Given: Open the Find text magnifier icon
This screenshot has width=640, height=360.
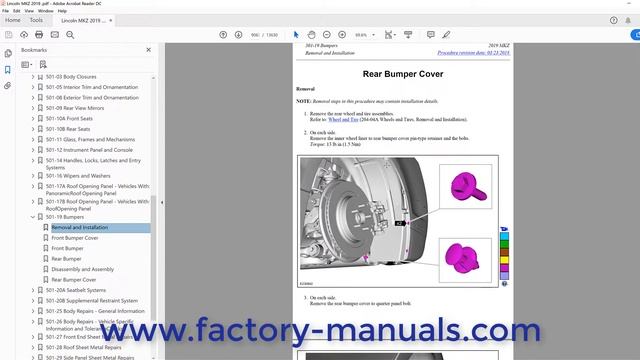Looking at the screenshot, I should pos(70,35).
